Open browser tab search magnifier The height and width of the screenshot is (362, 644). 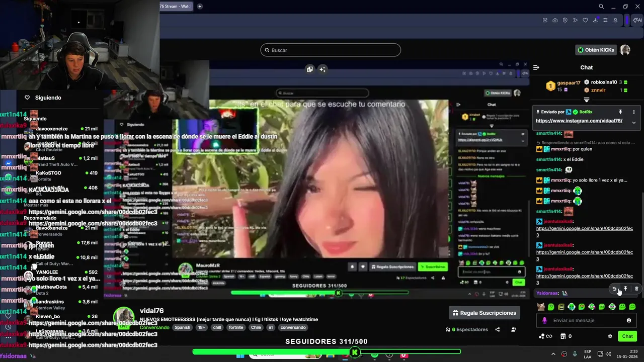[x=601, y=7]
